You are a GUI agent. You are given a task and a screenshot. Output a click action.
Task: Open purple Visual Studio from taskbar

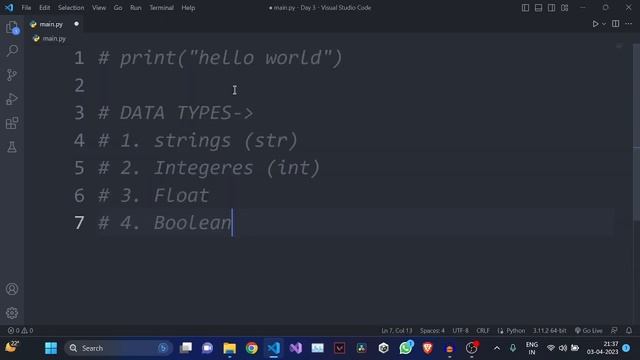pyautogui.click(x=296, y=348)
